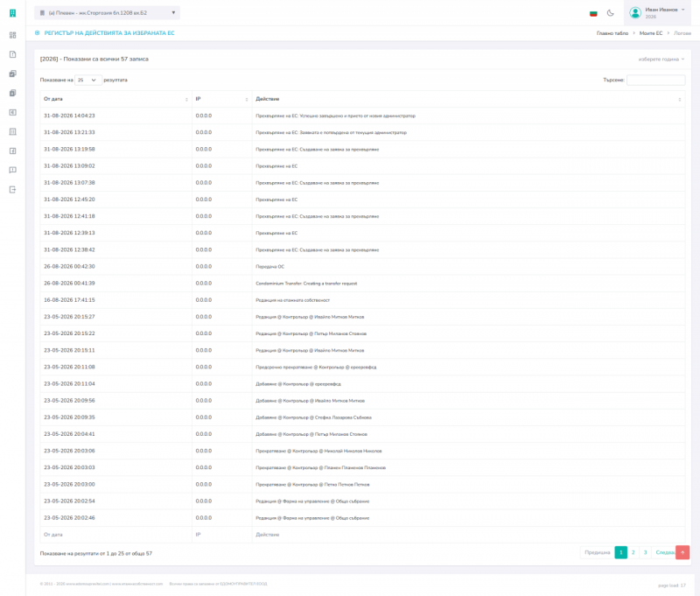
Task: Go to page 2 of the log
Action: (x=633, y=553)
